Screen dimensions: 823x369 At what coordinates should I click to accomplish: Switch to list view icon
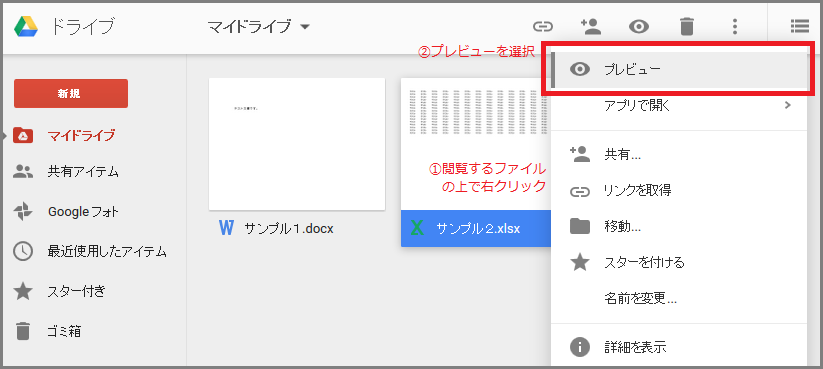[799, 26]
